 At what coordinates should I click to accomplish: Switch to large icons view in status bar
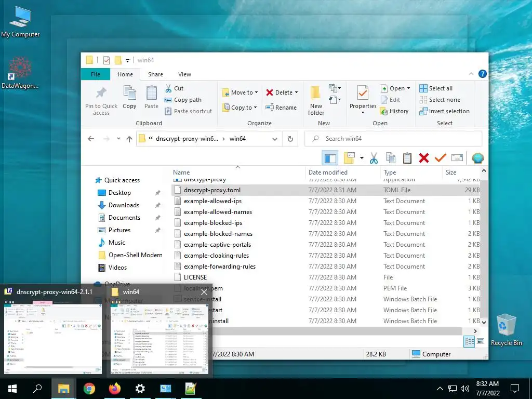pos(481,341)
